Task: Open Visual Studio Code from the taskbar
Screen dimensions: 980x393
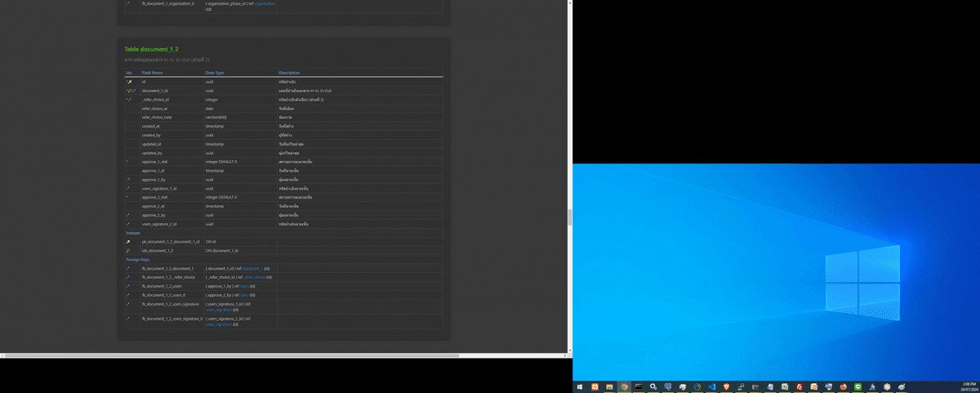Action: click(x=711, y=386)
